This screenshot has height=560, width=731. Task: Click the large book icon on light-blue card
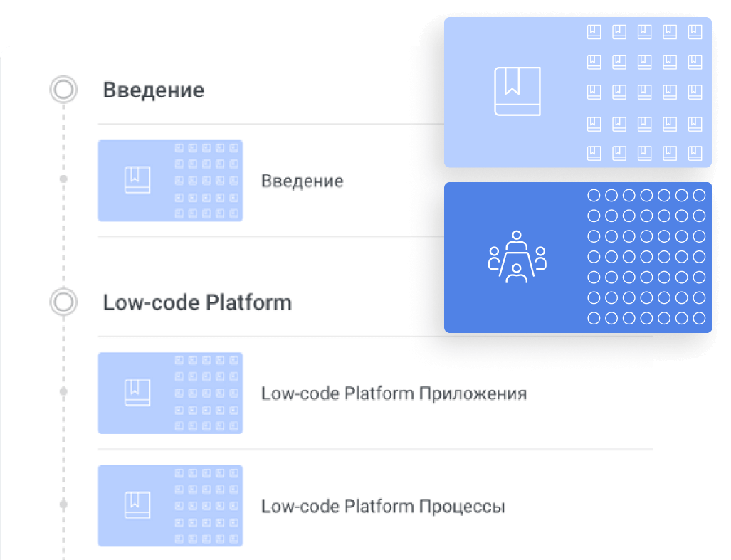517,91
